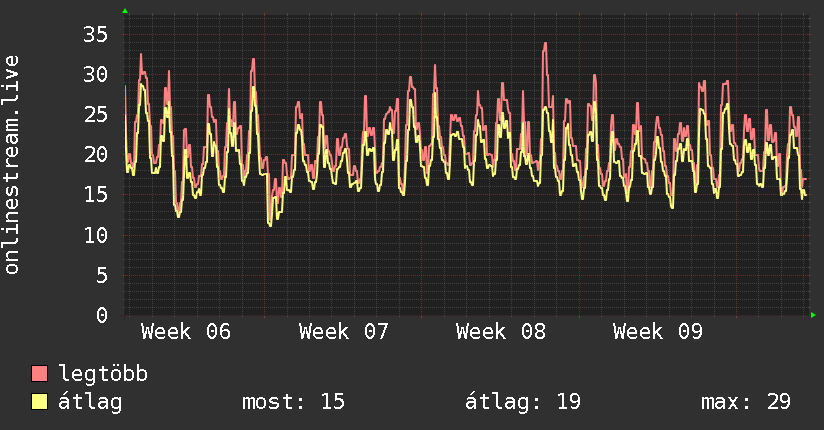This screenshot has width=824, height=430.
Task: Click the green arrow atop the y-axis
Action: 125,11
